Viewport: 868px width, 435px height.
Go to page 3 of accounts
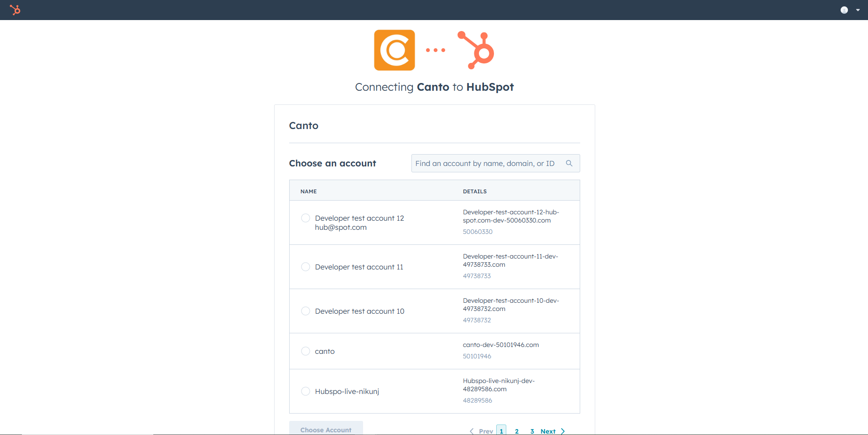tap(532, 431)
